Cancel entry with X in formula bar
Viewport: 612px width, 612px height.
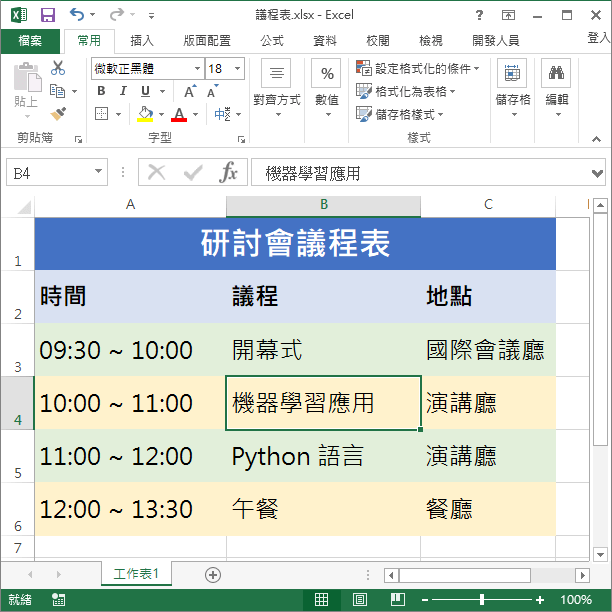pyautogui.click(x=157, y=172)
